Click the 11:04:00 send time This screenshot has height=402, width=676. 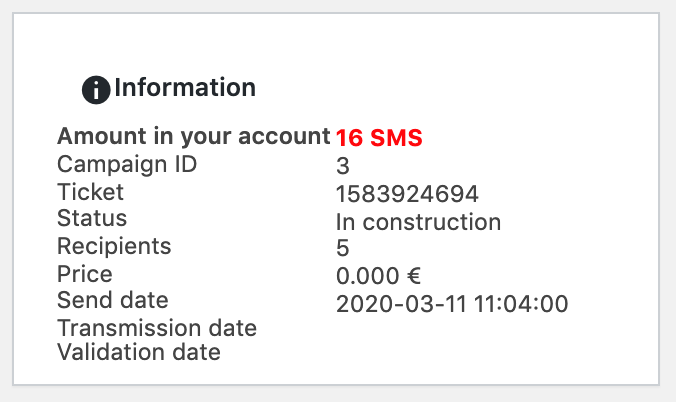[x=521, y=304]
